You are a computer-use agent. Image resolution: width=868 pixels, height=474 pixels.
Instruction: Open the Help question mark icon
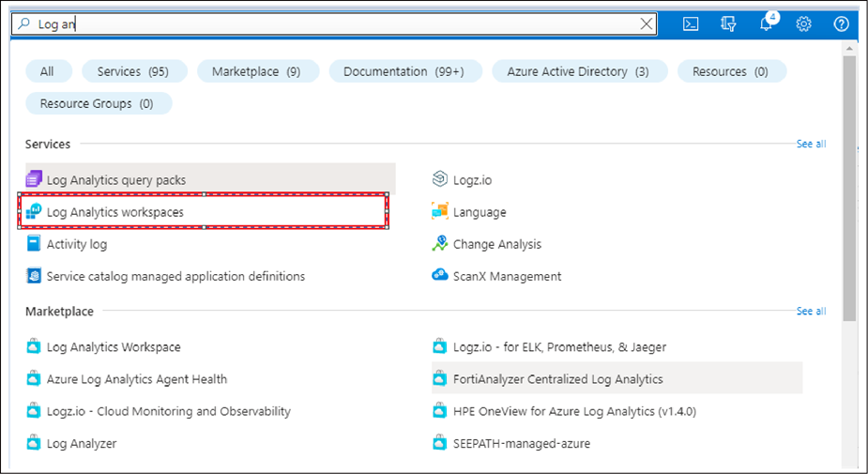(842, 23)
